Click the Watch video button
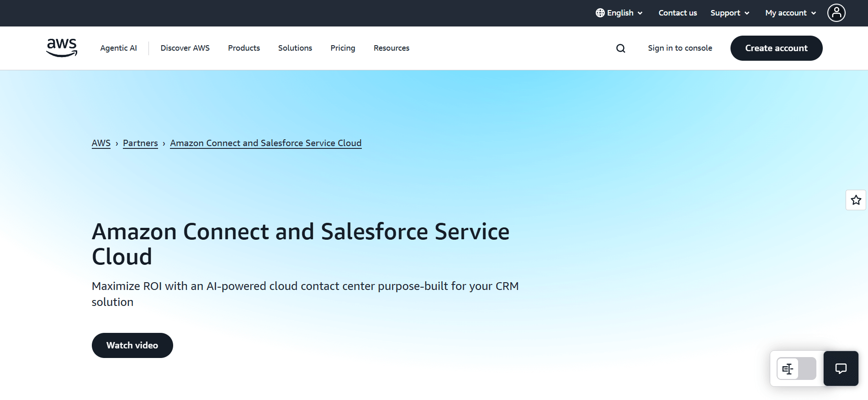The image size is (868, 400). 132,345
